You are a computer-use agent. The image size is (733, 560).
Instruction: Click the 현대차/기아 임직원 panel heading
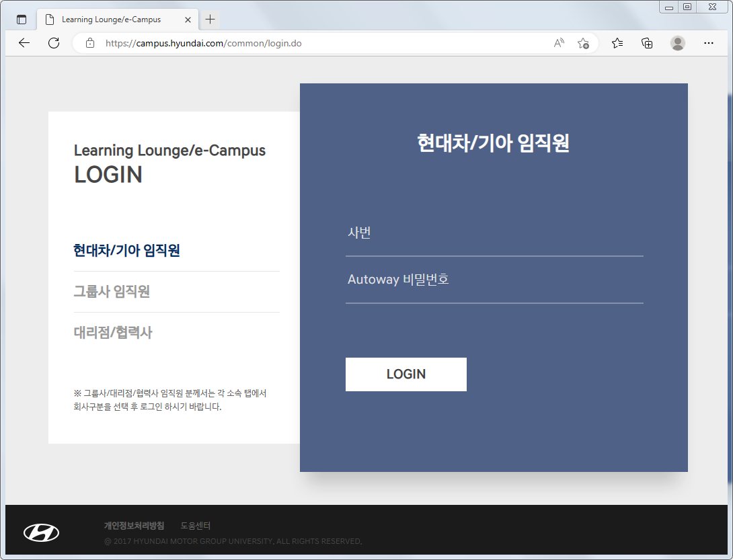click(493, 143)
